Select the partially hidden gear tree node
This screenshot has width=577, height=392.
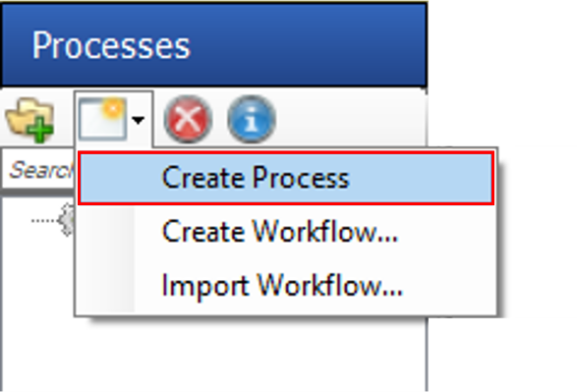(68, 220)
